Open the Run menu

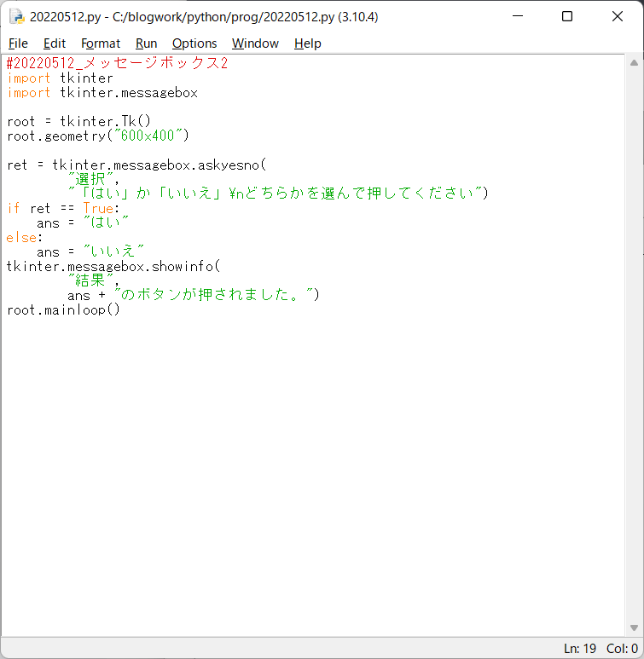146,43
